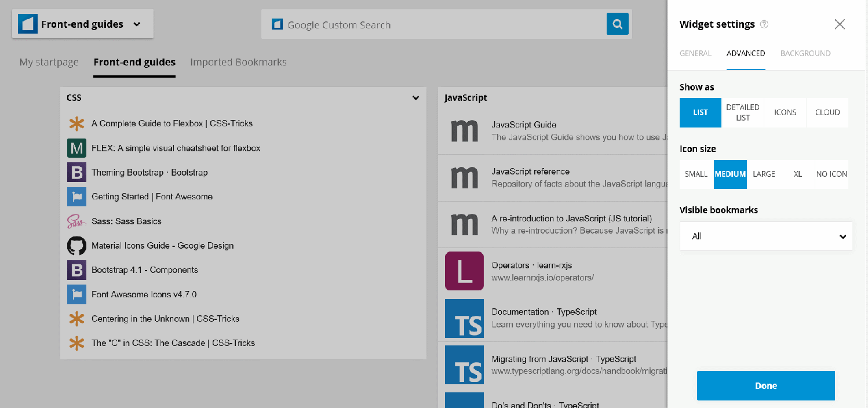Click the CSS-Tricks asterisk icon beside Flexbox guide

(x=76, y=123)
